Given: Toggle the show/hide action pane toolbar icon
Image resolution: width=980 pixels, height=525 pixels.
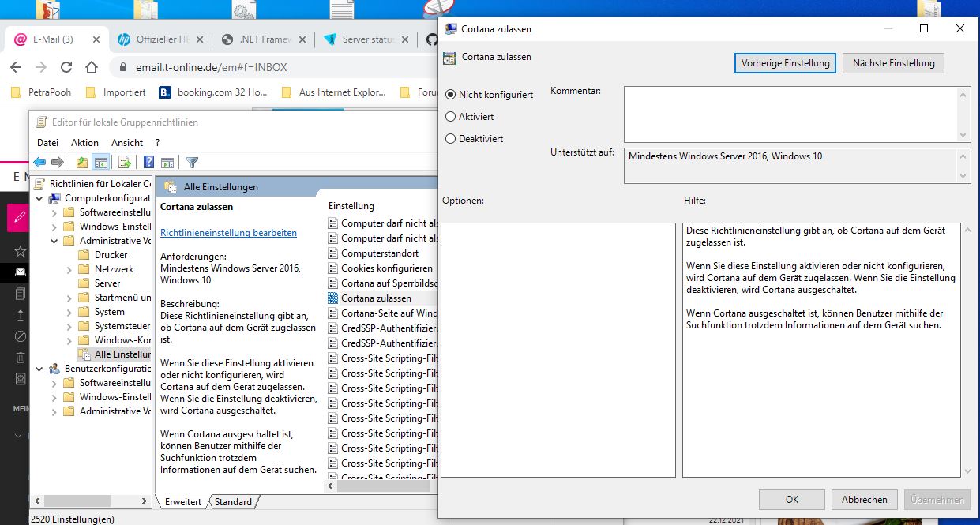Looking at the screenshot, I should pos(167,163).
